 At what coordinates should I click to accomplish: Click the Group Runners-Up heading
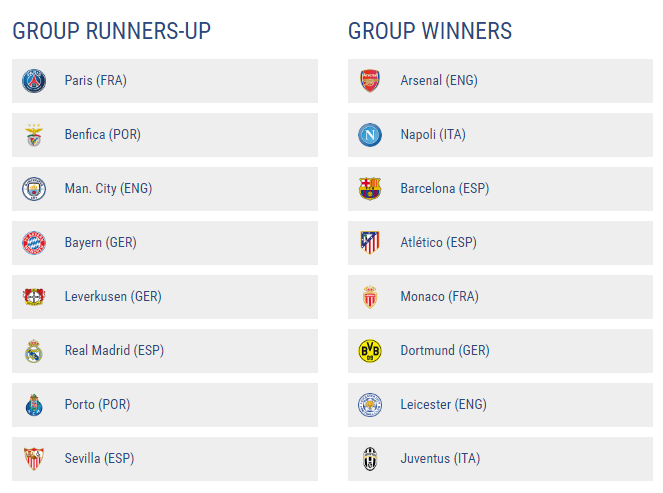coord(112,31)
